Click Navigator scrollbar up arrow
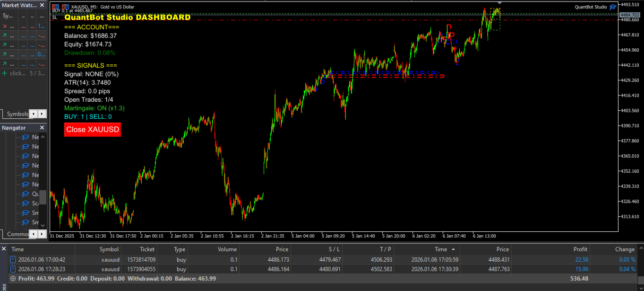This screenshot has width=644, height=291. tap(43, 137)
